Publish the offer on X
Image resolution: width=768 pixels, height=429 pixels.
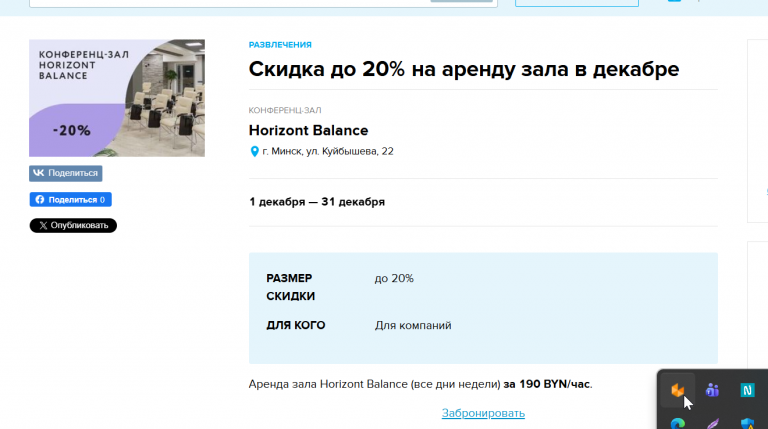(x=73, y=225)
